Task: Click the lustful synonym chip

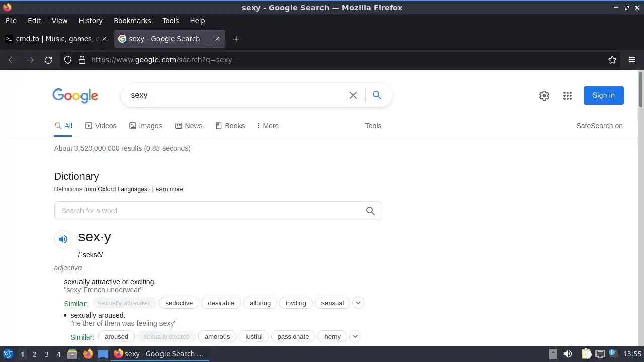Action: point(254,336)
